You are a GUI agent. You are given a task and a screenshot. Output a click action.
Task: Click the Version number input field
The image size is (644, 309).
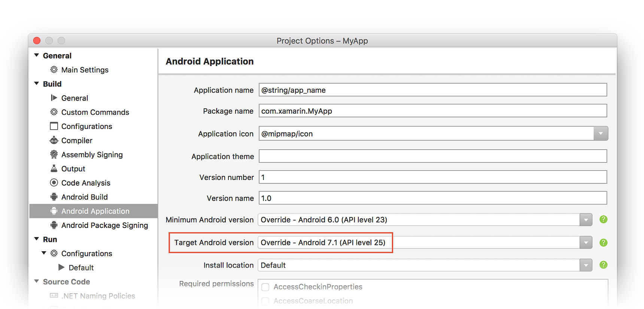[433, 177]
